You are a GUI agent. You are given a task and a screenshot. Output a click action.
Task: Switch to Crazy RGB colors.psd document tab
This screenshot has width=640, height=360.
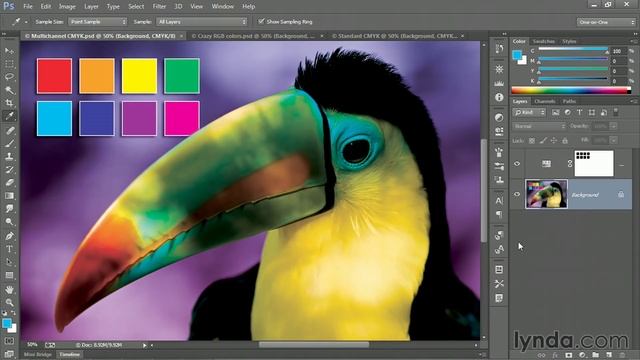(253, 36)
